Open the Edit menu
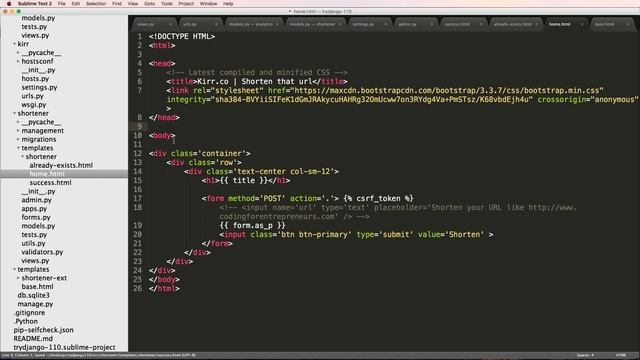Image resolution: width=640 pixels, height=360 pixels. coord(76,4)
